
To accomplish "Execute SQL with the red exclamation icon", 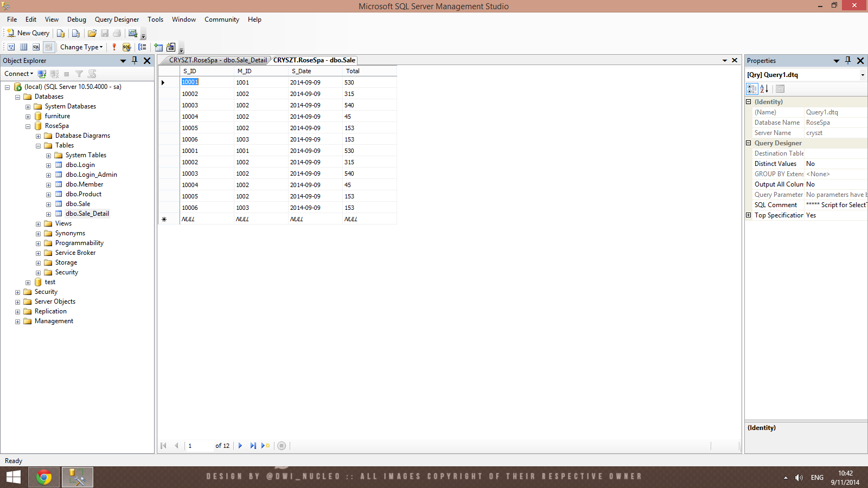I will [x=114, y=47].
